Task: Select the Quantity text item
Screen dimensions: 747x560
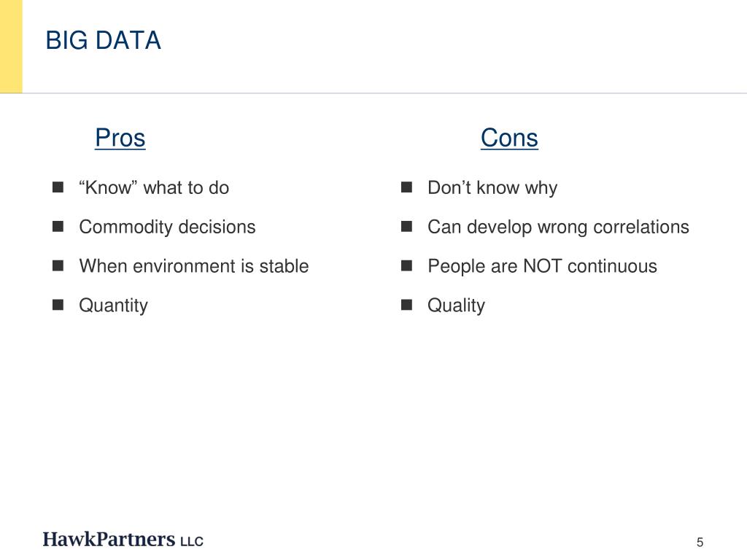Action: 113,306
